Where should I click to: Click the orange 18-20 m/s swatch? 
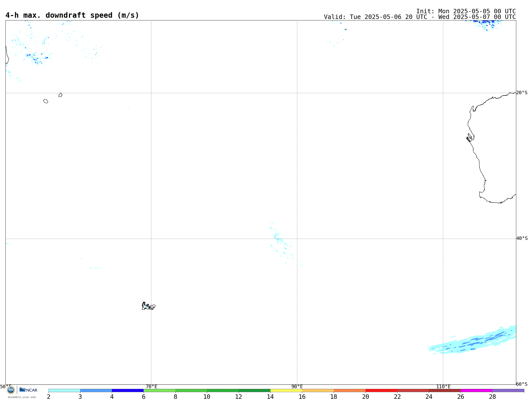click(349, 391)
